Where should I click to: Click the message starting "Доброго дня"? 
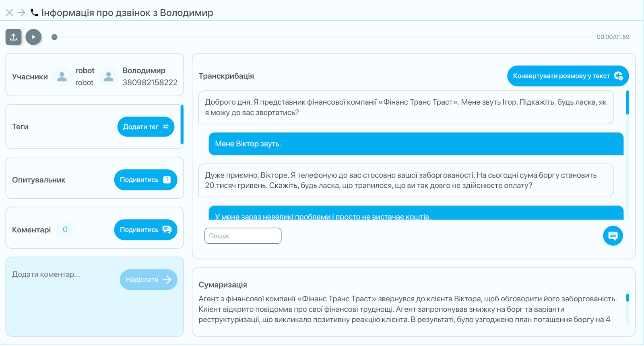406,107
